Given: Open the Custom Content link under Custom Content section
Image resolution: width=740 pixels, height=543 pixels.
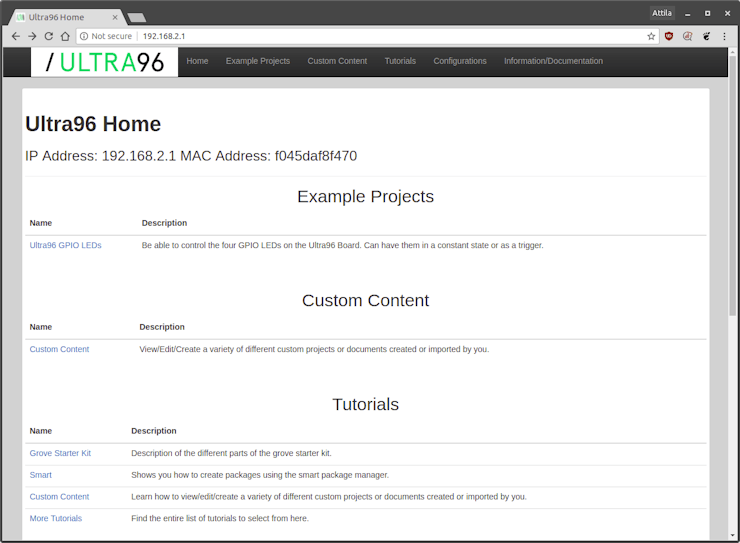Looking at the screenshot, I should click(59, 349).
